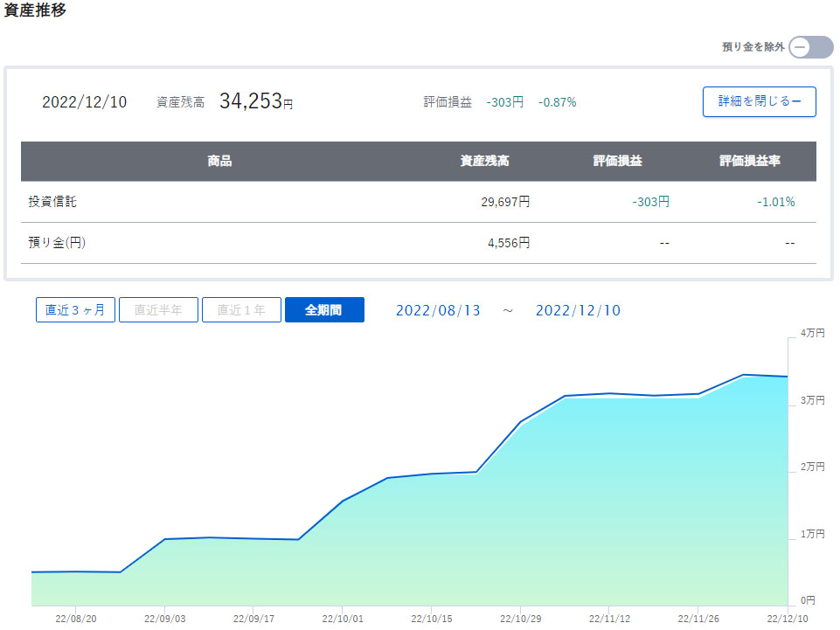Select the 直近3ヶ月 period tab
Screen dimensions: 840x630
pyautogui.click(x=75, y=310)
